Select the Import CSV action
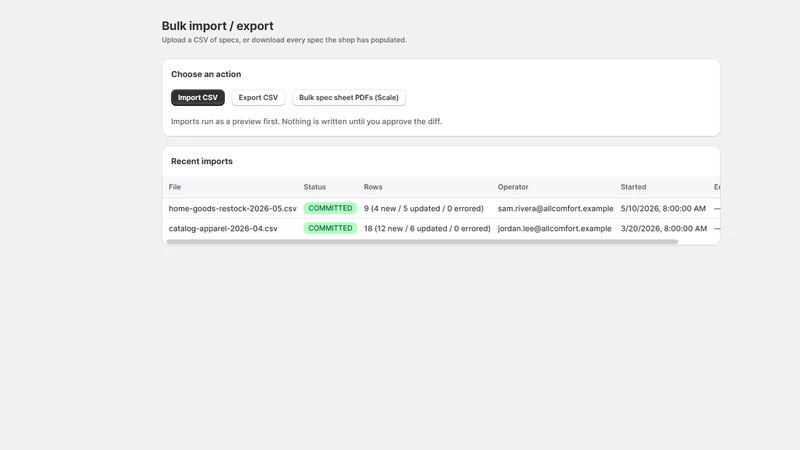Image resolution: width=800 pixels, height=450 pixels. (x=197, y=97)
